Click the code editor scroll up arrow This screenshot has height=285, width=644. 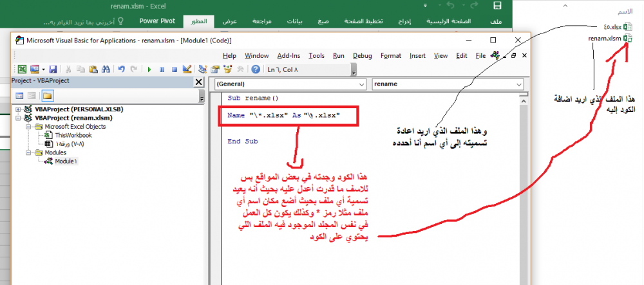(523, 101)
